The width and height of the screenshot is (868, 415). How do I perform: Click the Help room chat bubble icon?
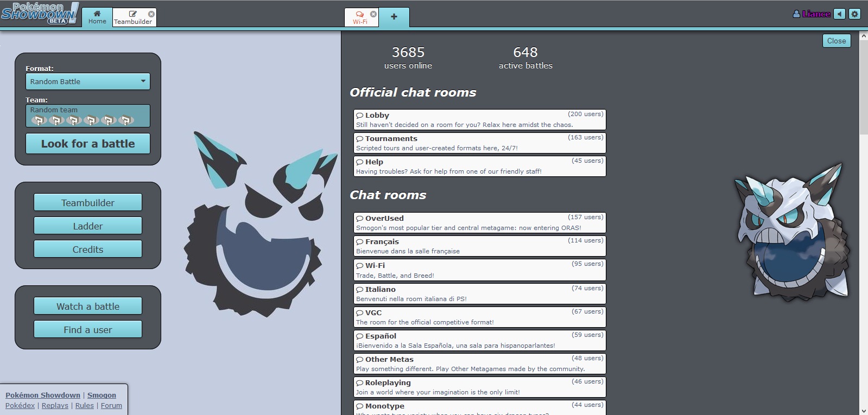click(x=359, y=162)
